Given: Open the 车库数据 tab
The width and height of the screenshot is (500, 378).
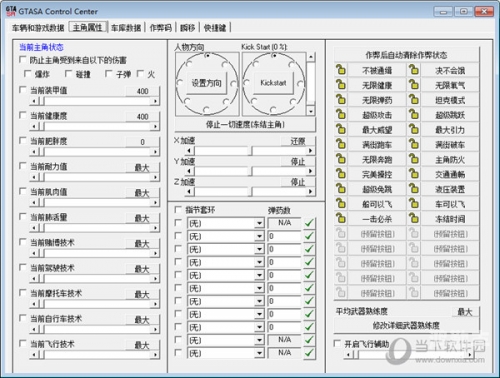Looking at the screenshot, I should click(x=126, y=28).
